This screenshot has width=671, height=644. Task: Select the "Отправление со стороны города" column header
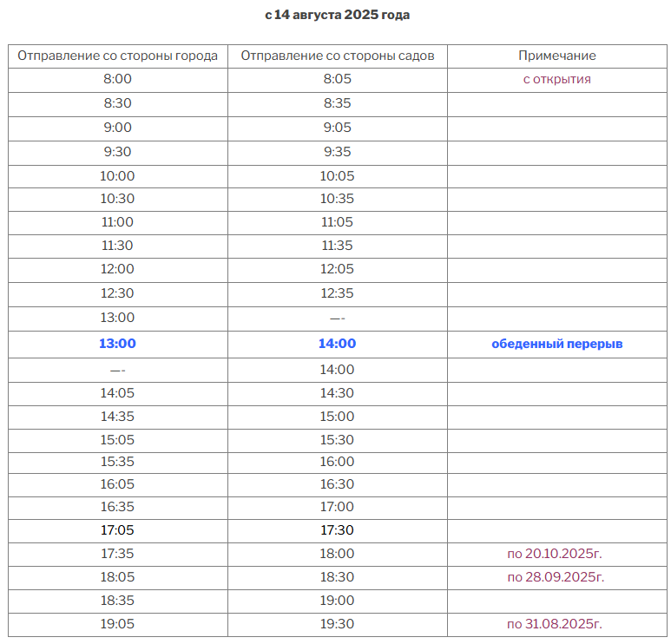click(x=117, y=56)
